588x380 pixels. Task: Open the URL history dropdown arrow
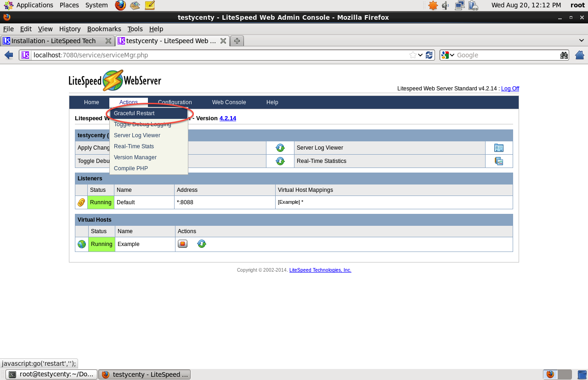[420, 55]
